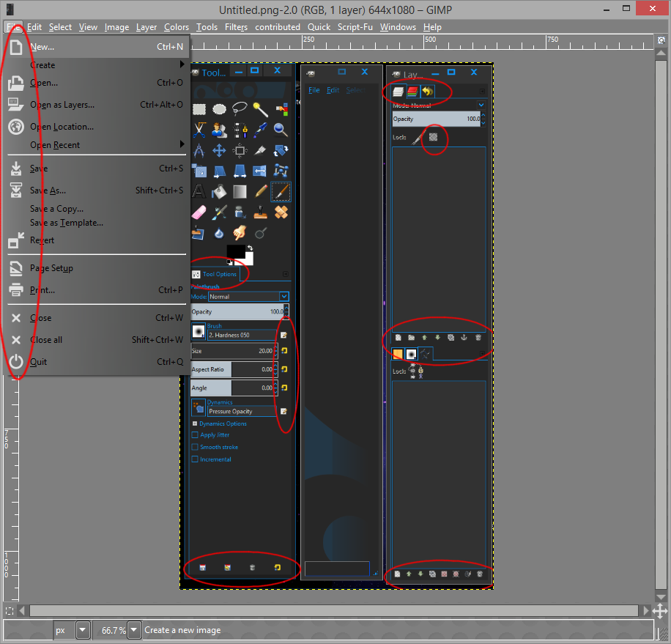Select the Pencil tool

(x=260, y=192)
